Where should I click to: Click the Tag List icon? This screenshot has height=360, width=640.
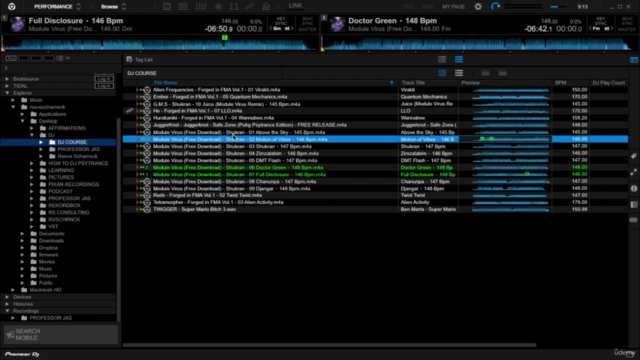[129, 60]
